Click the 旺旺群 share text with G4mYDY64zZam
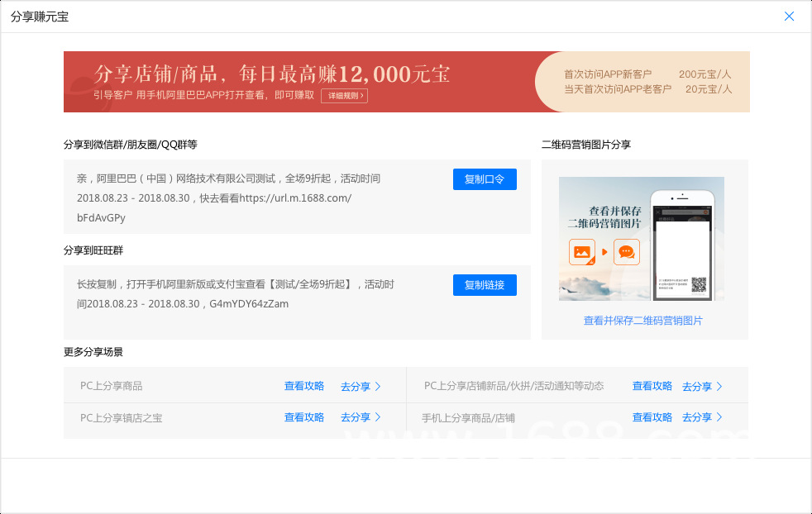This screenshot has width=812, height=514. [x=235, y=294]
